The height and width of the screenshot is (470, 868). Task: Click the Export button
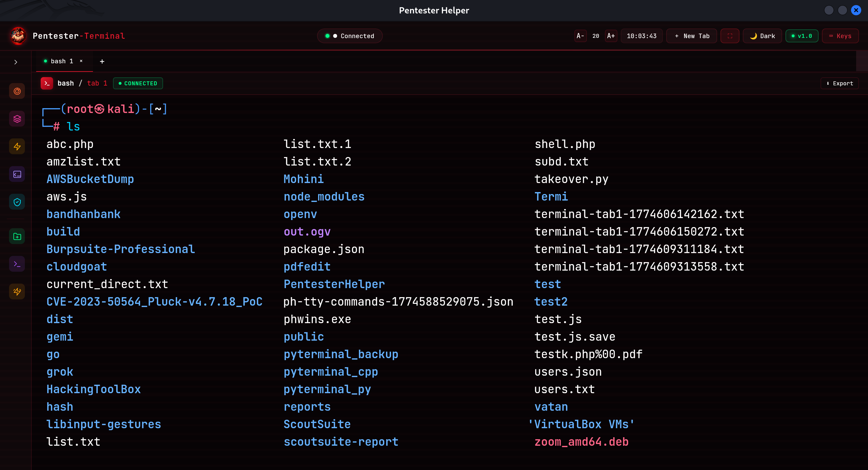click(839, 84)
